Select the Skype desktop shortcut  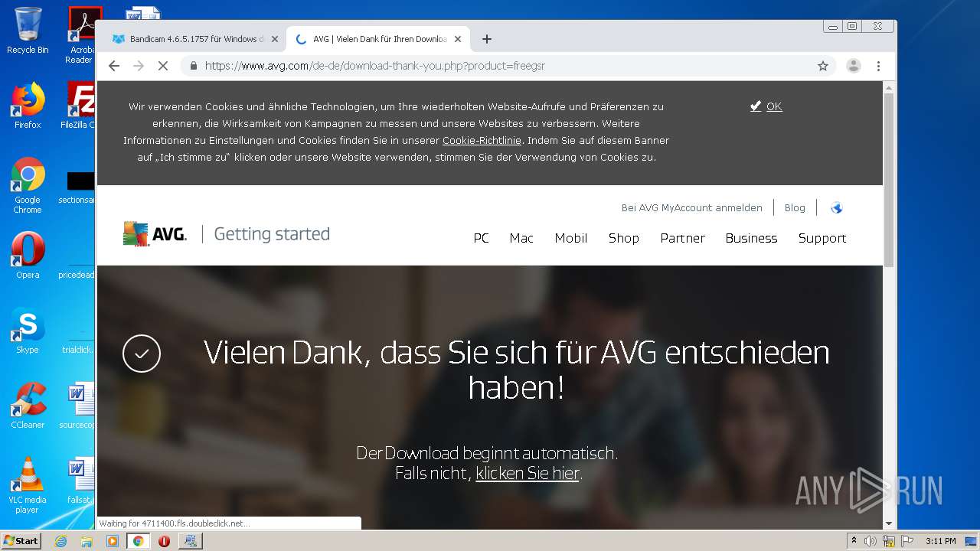point(28,331)
